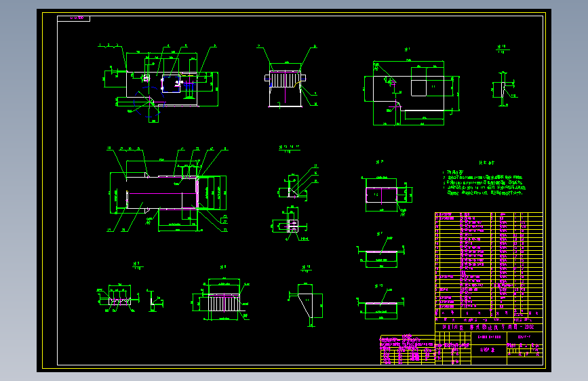Select the L-shaped plate view with rectangular cutout

click(x=412, y=92)
